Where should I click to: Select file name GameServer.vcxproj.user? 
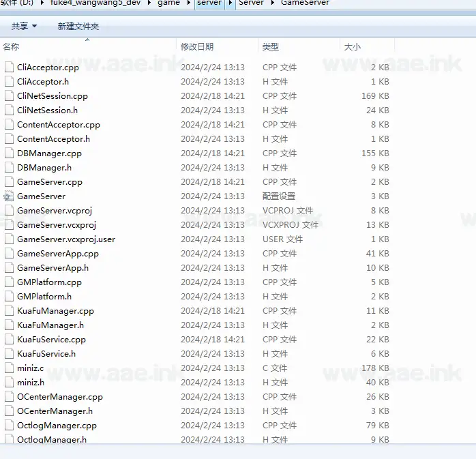[66, 239]
